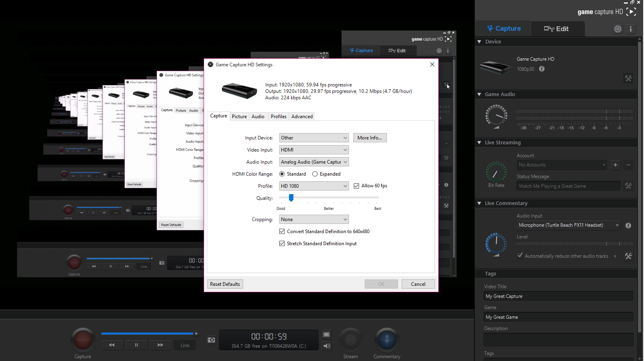Open the preferences gear icon
This screenshot has width=644, height=361.
click(617, 29)
